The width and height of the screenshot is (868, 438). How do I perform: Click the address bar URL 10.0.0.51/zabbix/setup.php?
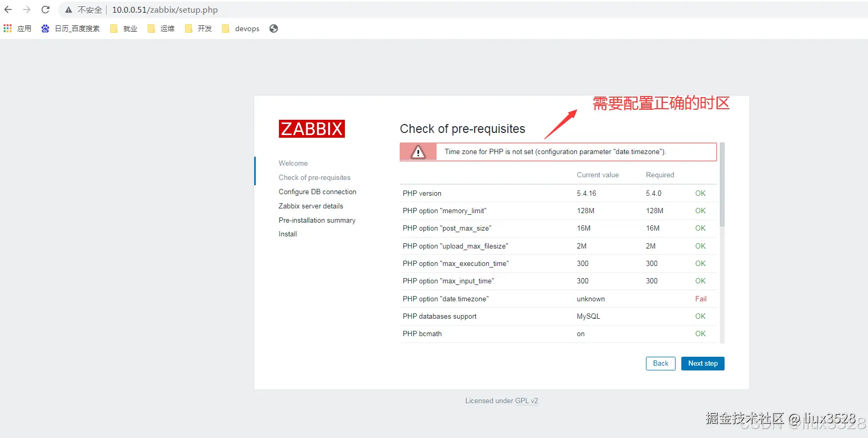click(x=165, y=9)
